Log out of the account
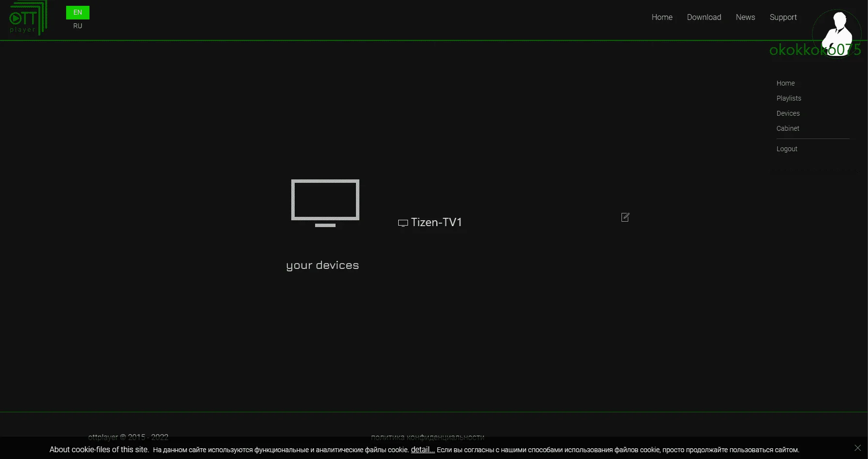 click(x=787, y=149)
